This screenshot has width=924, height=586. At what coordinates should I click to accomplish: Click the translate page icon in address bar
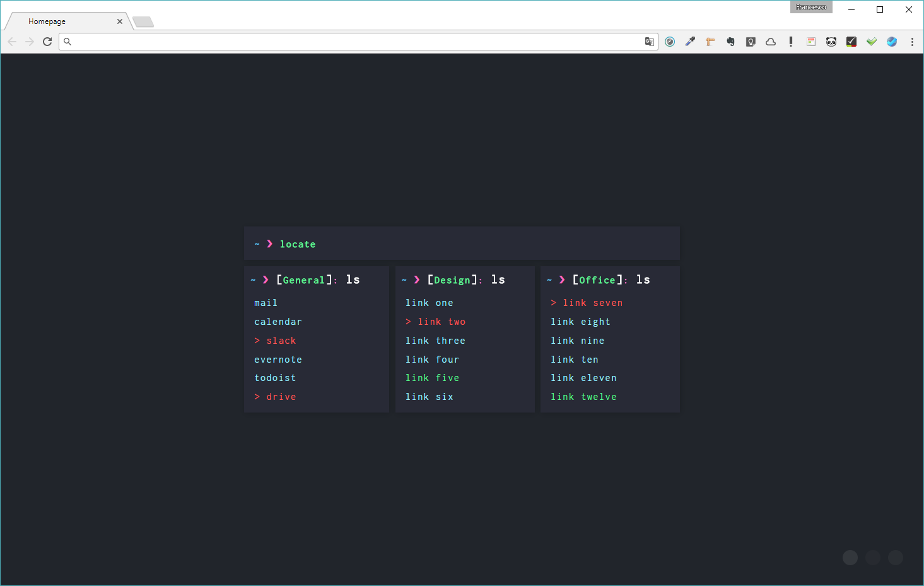(649, 42)
